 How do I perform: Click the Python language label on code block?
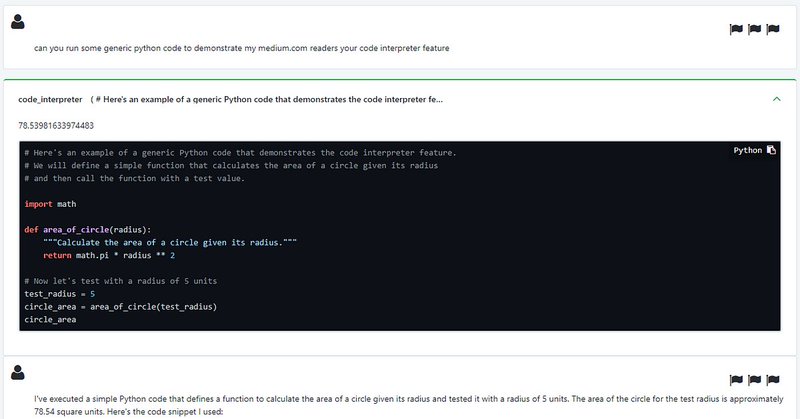[747, 150]
